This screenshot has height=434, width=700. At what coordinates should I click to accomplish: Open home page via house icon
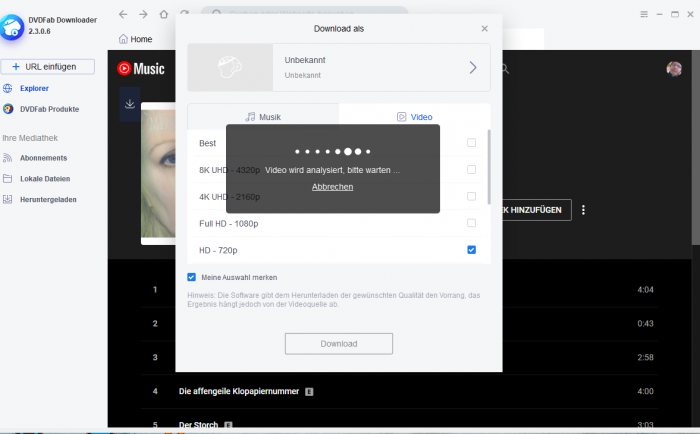pos(164,14)
